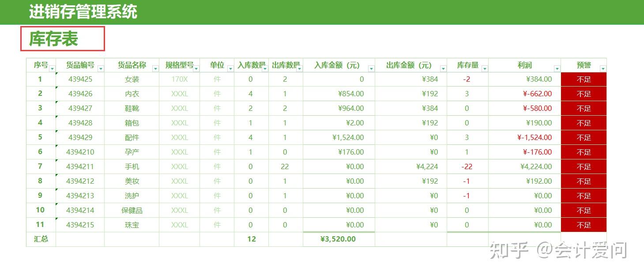Select cell with product code 439428
This screenshot has height=276, width=644.
point(80,123)
